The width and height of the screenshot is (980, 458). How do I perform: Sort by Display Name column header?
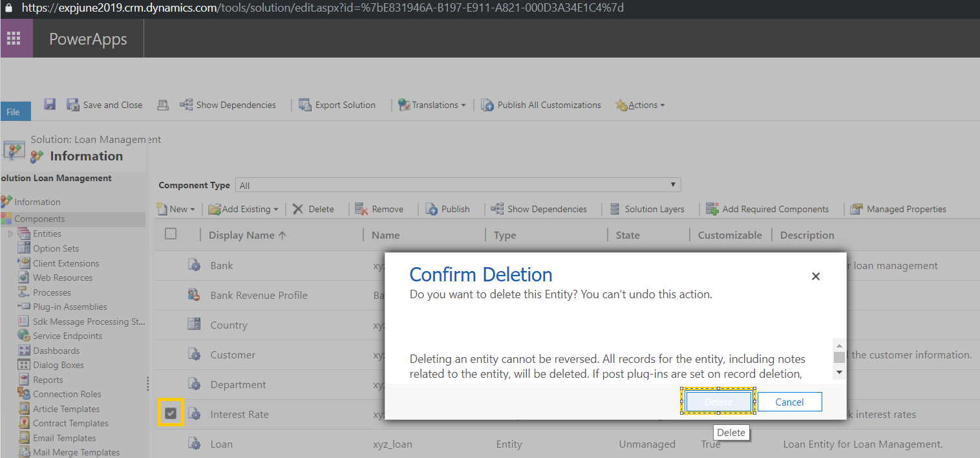248,235
